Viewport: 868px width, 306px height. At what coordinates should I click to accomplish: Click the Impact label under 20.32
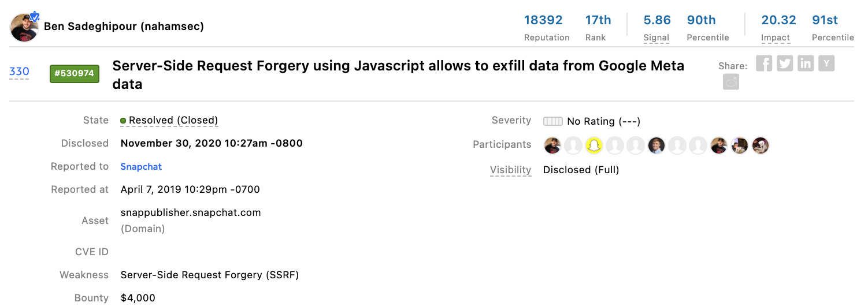pyautogui.click(x=776, y=38)
